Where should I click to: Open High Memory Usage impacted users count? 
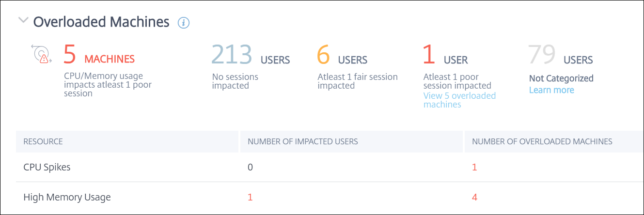[x=250, y=197]
